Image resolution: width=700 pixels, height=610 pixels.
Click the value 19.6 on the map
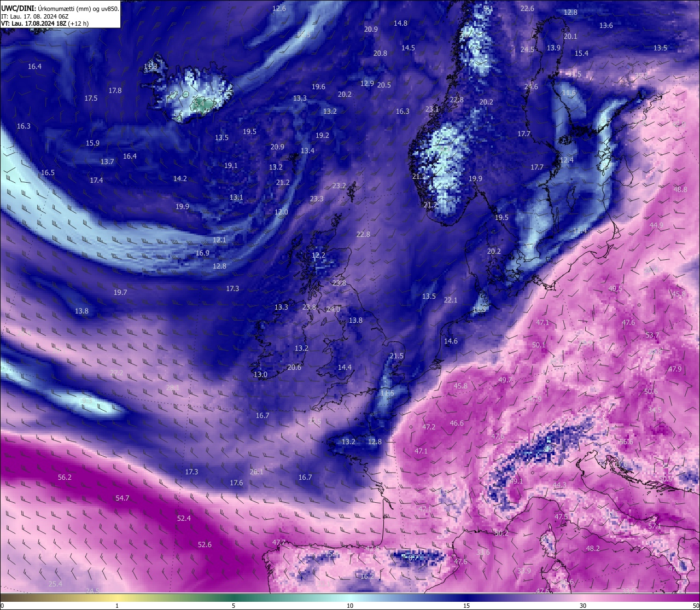click(318, 86)
